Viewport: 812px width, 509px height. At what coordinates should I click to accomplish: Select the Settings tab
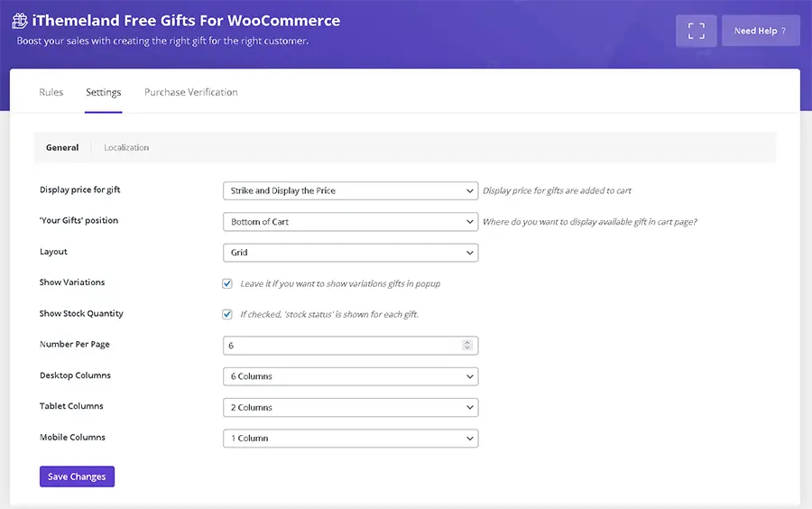click(104, 92)
